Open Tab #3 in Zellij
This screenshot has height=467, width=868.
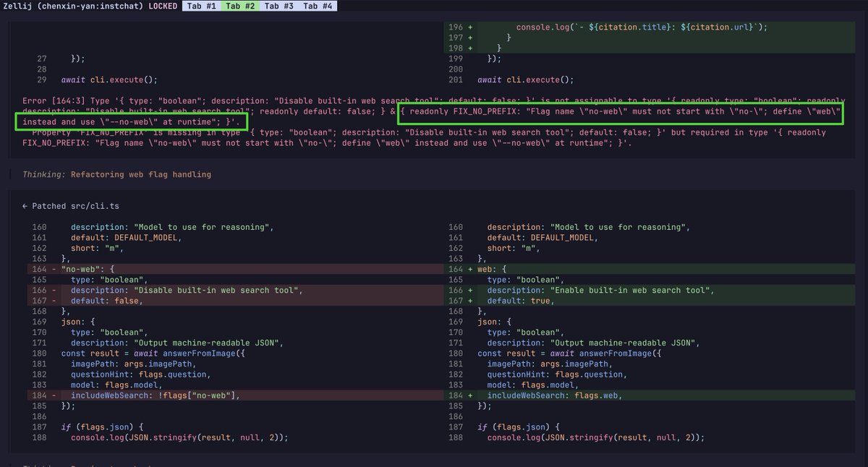(x=279, y=6)
